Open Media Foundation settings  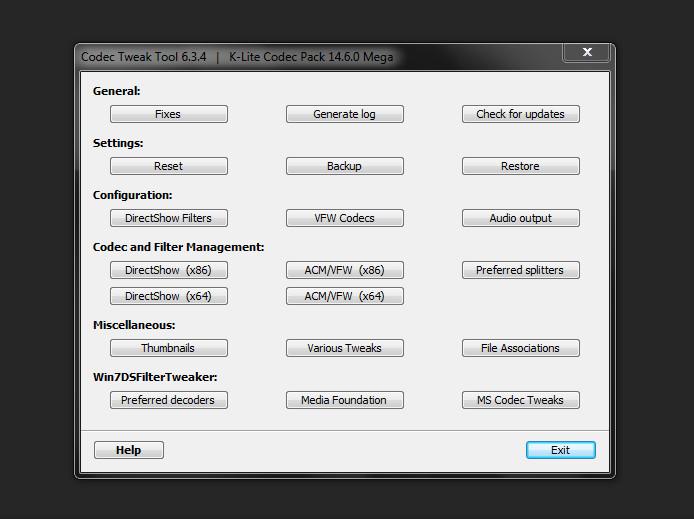344,400
